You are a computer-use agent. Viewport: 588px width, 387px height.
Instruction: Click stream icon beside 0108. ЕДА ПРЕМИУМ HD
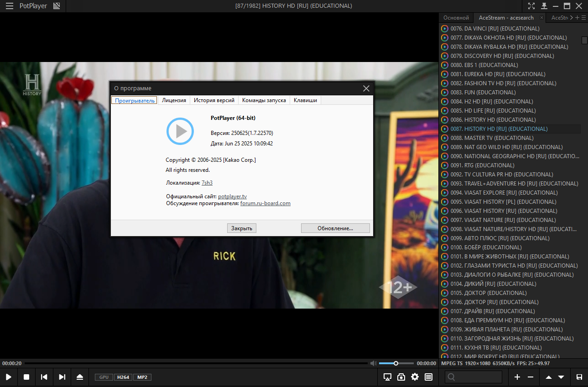(445, 320)
